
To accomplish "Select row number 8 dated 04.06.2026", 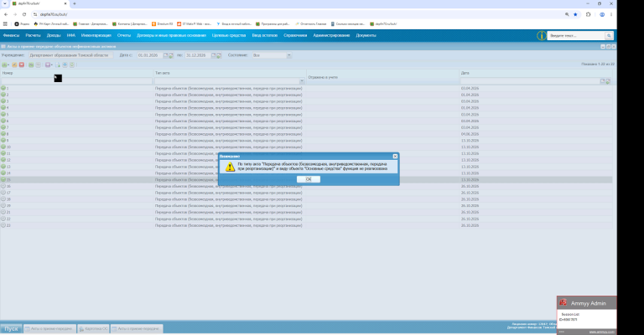I will pyautogui.click(x=306, y=134).
